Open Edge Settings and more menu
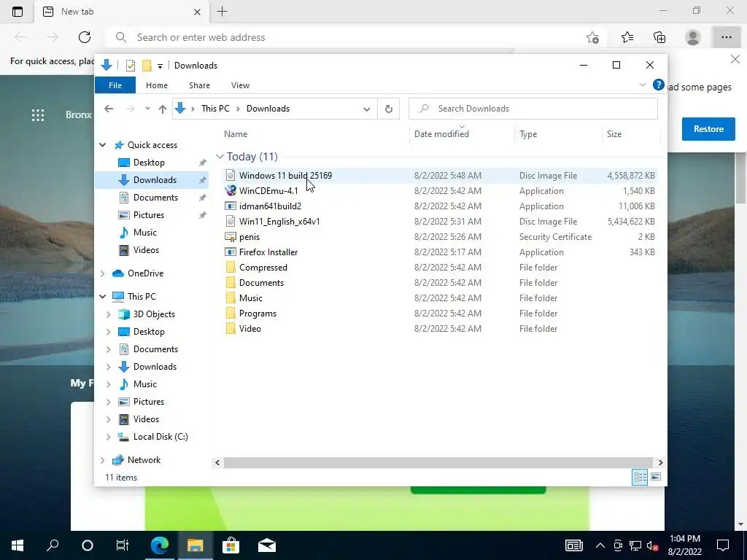This screenshot has width=747, height=560. tap(726, 37)
